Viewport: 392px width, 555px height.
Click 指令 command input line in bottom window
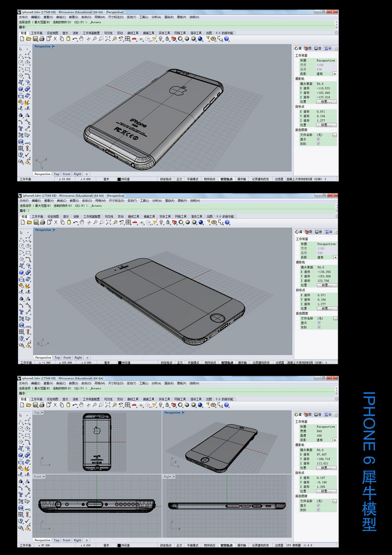176,393
